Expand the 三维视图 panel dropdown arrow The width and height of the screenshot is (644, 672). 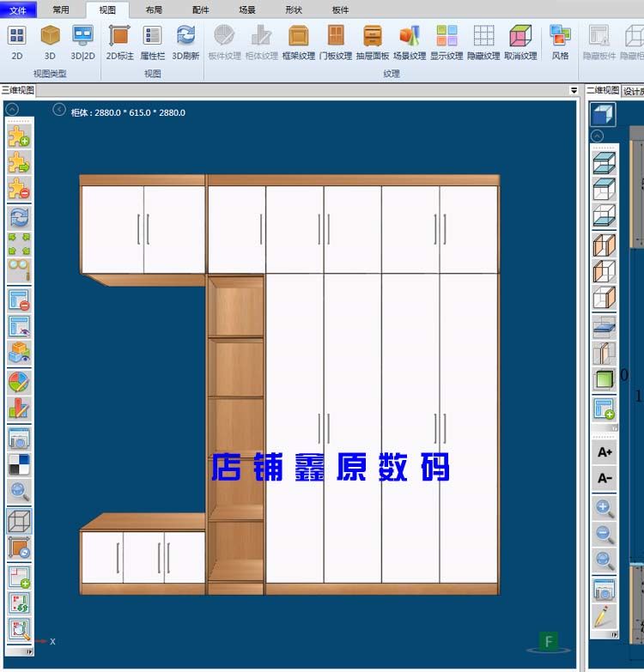click(574, 90)
